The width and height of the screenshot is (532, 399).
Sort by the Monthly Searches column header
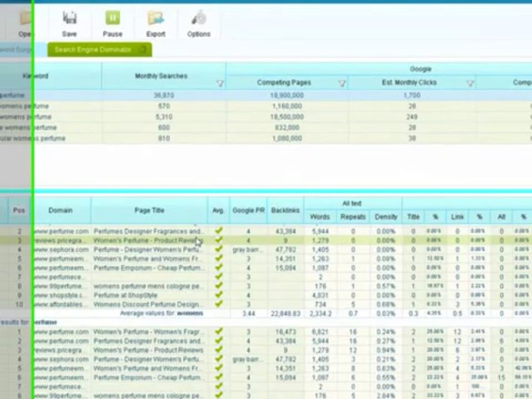pos(161,76)
